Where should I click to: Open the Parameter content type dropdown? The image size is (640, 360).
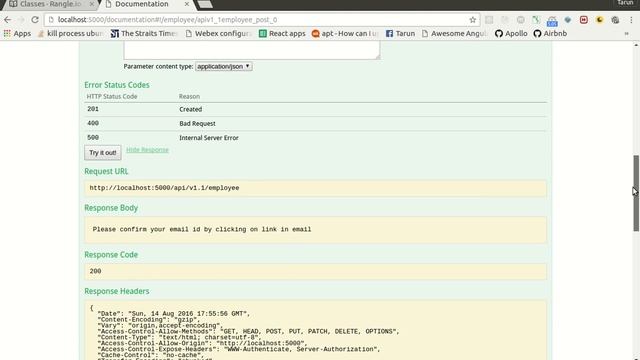[224, 66]
